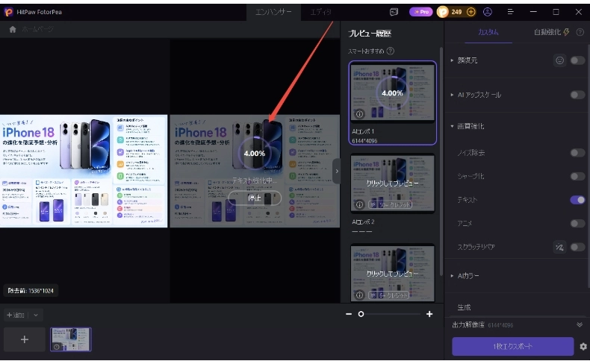
Task: Zoom out with the minus icon
Action: [349, 314]
